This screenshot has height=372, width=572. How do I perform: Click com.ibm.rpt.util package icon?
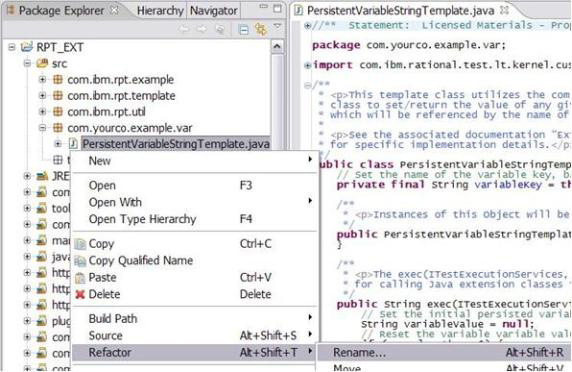[58, 112]
